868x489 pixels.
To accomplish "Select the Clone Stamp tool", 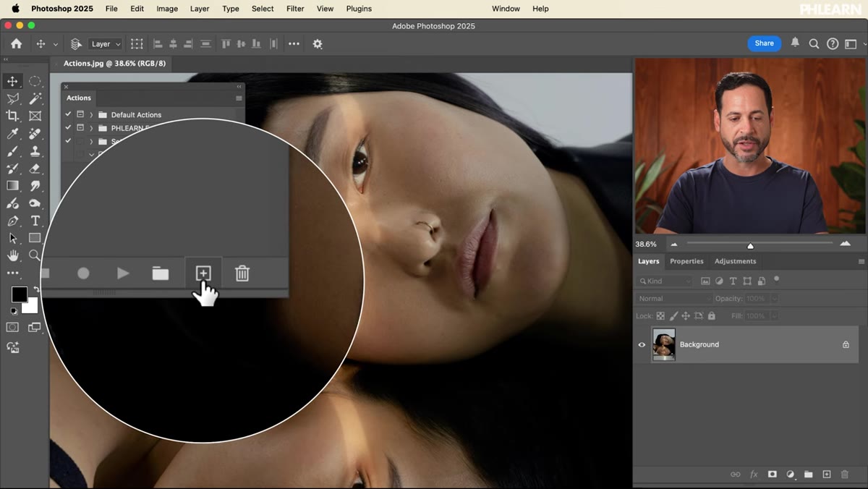I will coord(35,151).
